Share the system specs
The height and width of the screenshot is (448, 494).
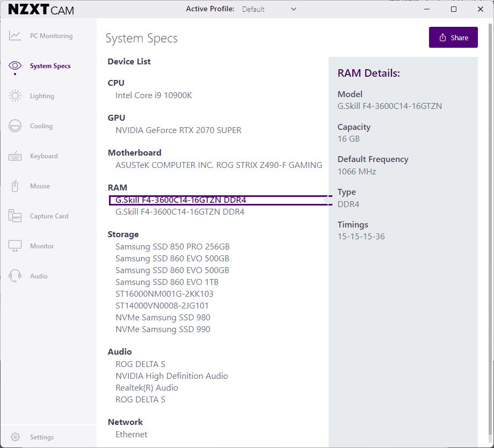453,38
